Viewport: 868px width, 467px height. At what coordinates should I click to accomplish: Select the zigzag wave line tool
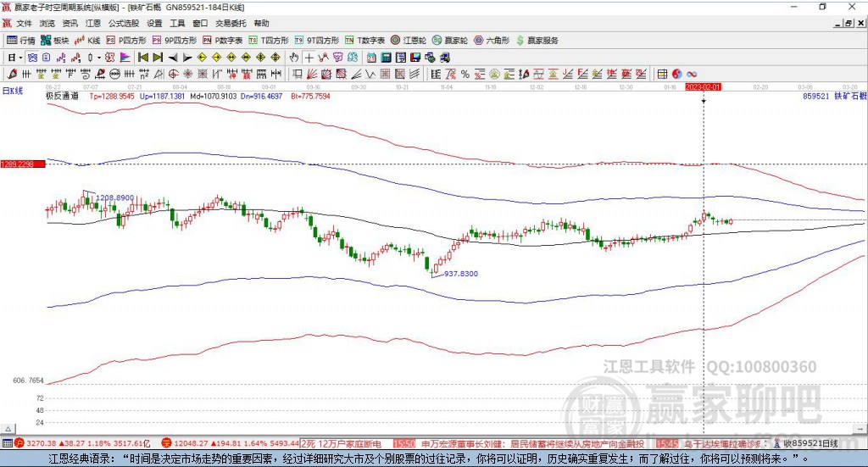pyautogui.click(x=323, y=58)
